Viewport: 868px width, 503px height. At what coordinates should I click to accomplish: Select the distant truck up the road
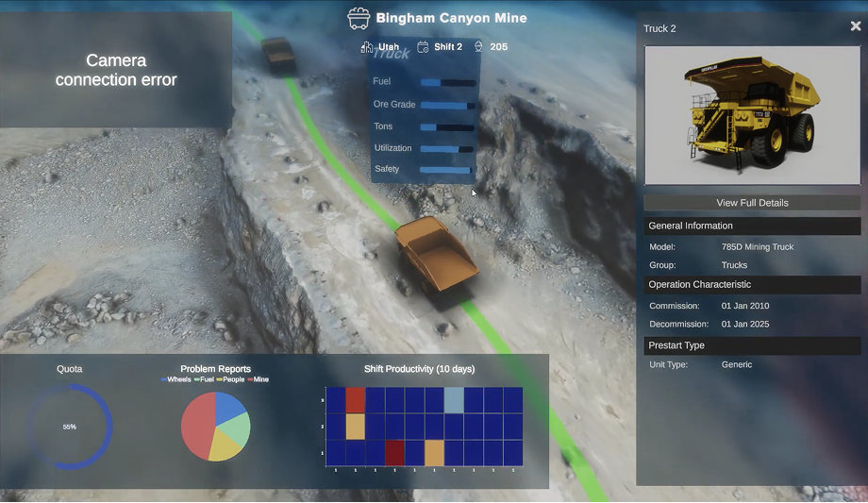pos(278,54)
